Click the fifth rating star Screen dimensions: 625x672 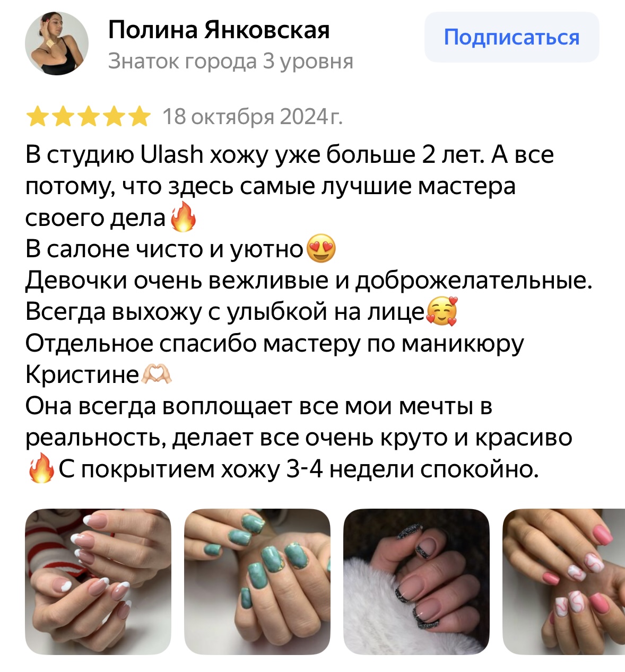pos(139,117)
